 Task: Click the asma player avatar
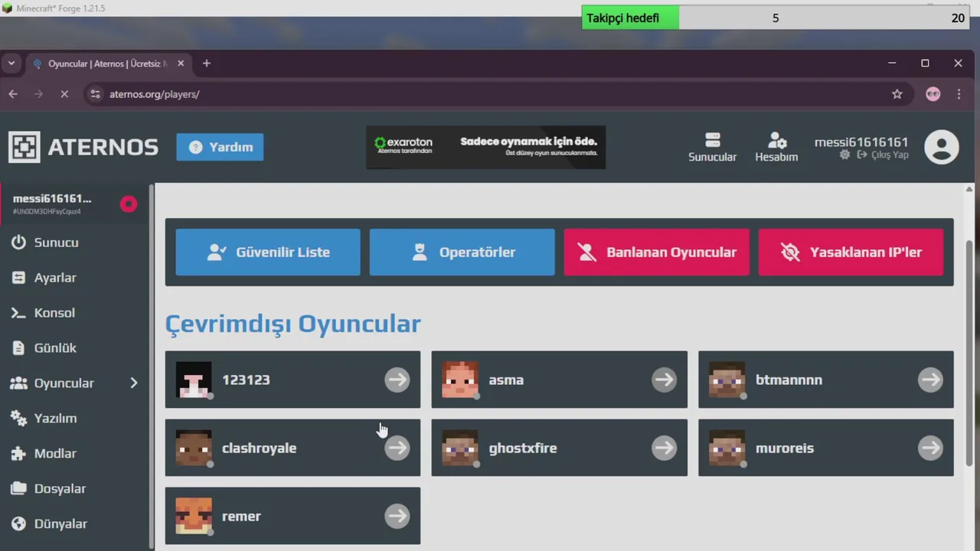click(x=460, y=380)
